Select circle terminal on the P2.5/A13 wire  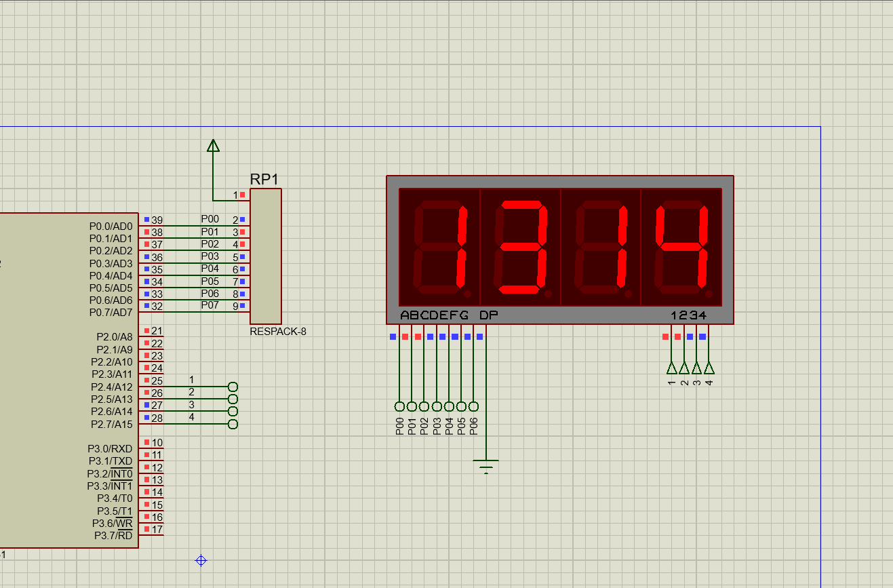point(233,399)
